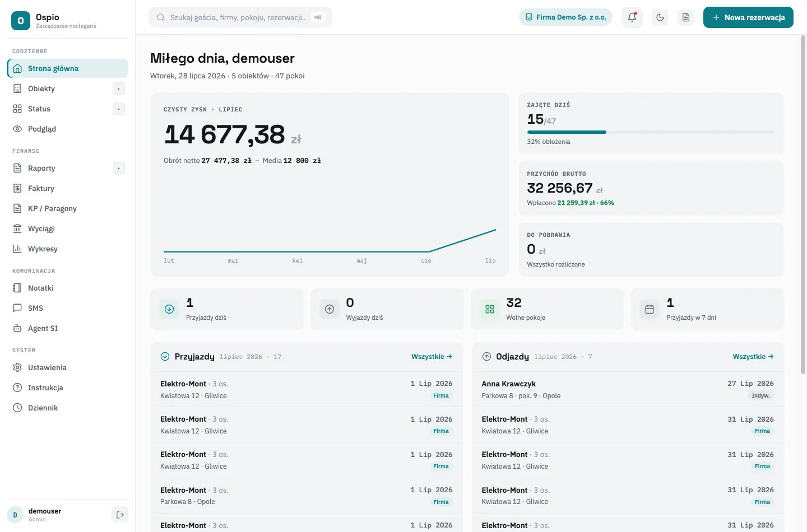The height and width of the screenshot is (532, 807).
Task: Click the Przyjazdy dziś arrow icon
Action: click(x=169, y=309)
